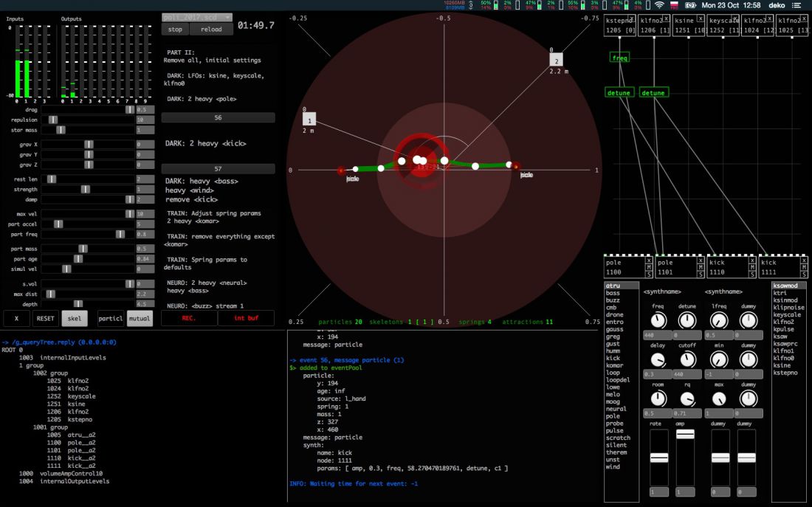Choose ksine from the modulator list
The image size is (812, 507).
[784, 365]
